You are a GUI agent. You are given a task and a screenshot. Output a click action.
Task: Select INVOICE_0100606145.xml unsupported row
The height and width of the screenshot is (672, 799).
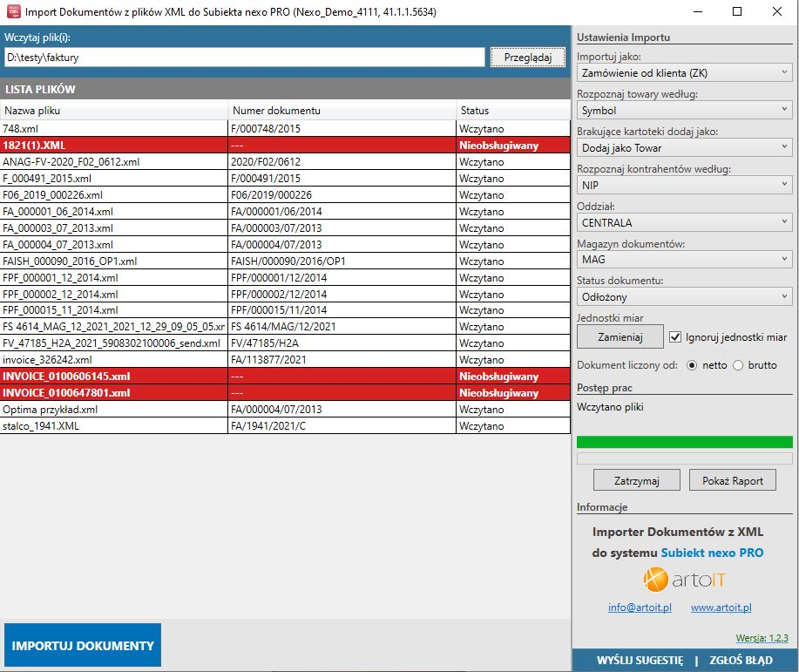tap(285, 377)
